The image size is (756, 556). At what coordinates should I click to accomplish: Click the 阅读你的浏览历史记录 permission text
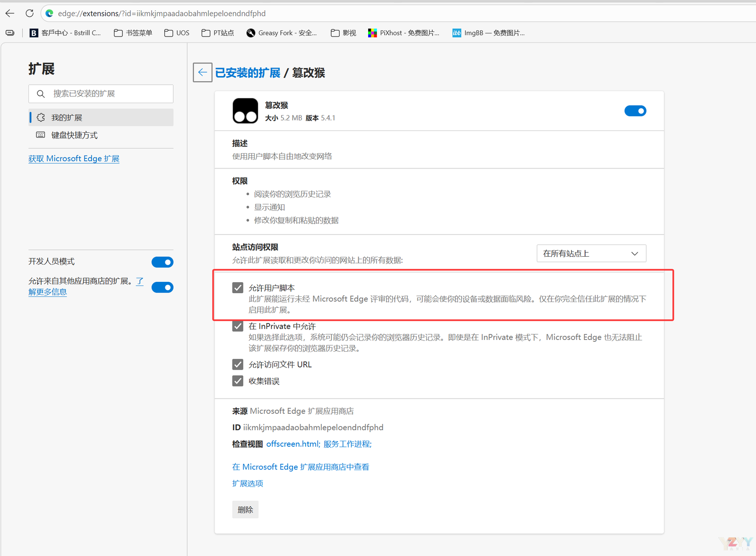[x=292, y=194]
